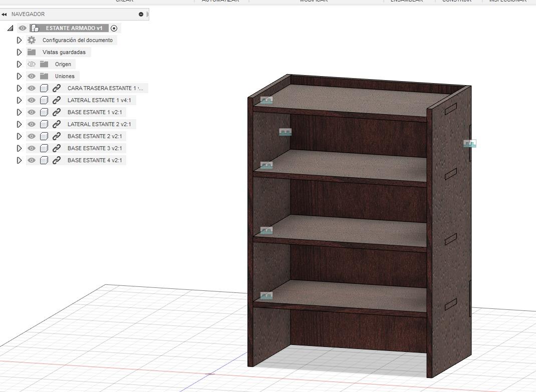Expand the CARA TRASERA ESTANTE 1 node
This screenshot has height=392, width=536.
[x=19, y=88]
